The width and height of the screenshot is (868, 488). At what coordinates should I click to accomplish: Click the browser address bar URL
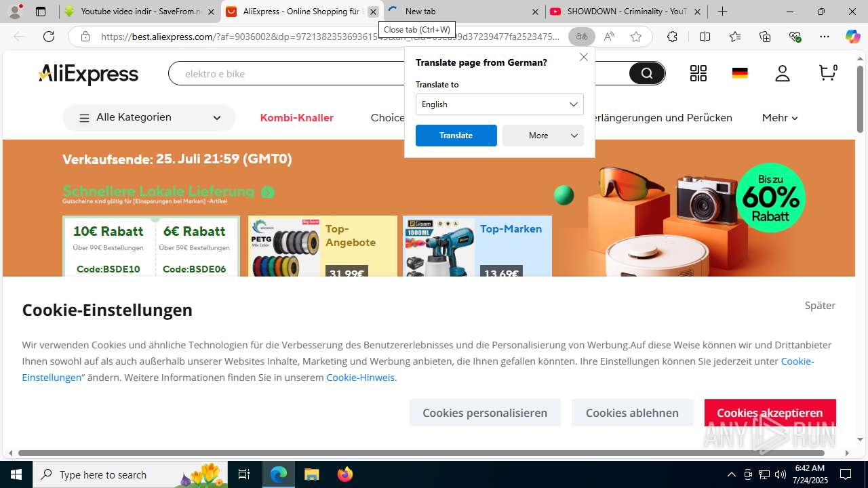point(330,37)
